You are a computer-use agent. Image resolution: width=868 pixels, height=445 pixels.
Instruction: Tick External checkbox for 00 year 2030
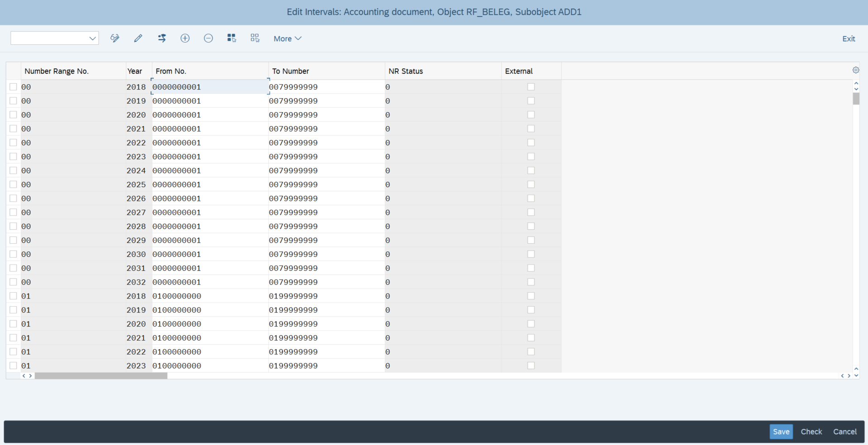[531, 254]
